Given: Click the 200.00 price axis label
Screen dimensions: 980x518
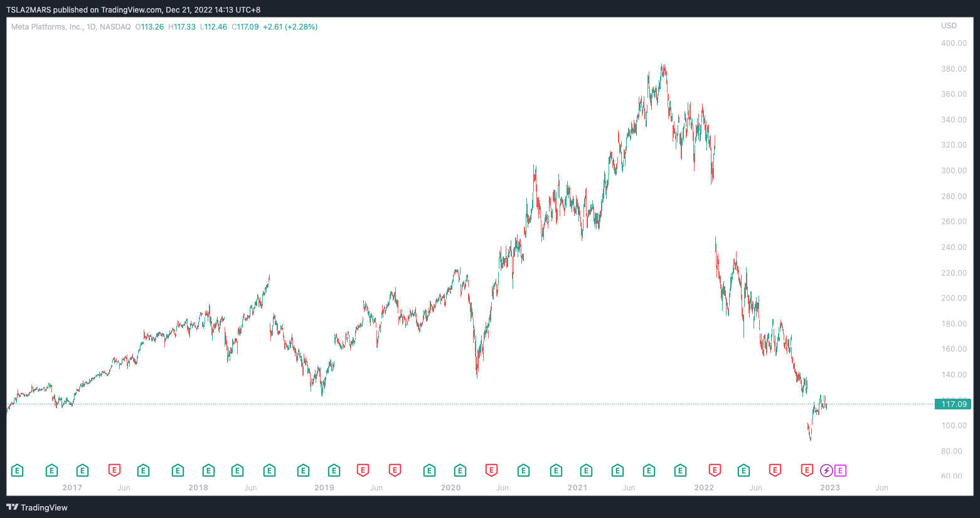Looking at the screenshot, I should [954, 298].
